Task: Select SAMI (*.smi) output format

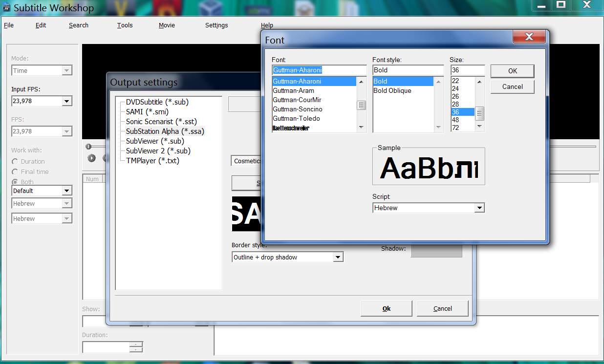Action: click(x=147, y=112)
